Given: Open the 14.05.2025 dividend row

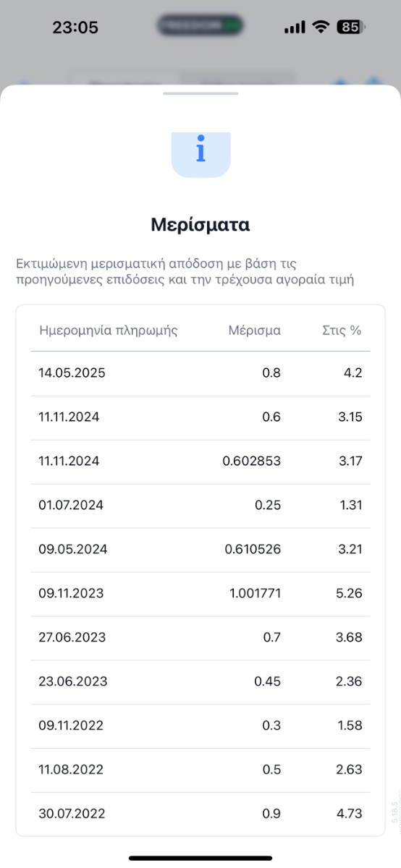Looking at the screenshot, I should tap(200, 374).
